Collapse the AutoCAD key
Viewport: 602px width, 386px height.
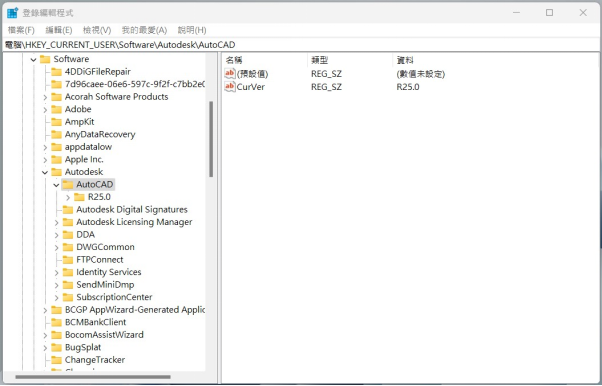pyautogui.click(x=56, y=185)
